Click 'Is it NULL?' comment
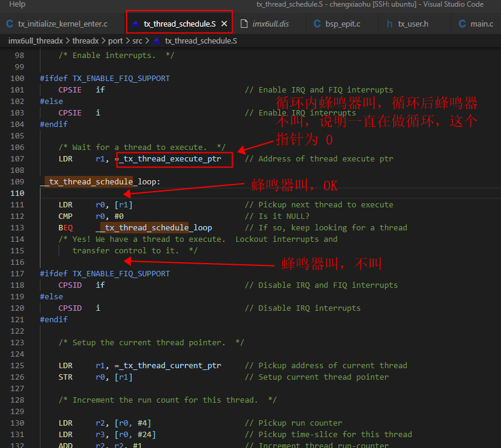Screen dimensions: 501x448 [x=277, y=216]
